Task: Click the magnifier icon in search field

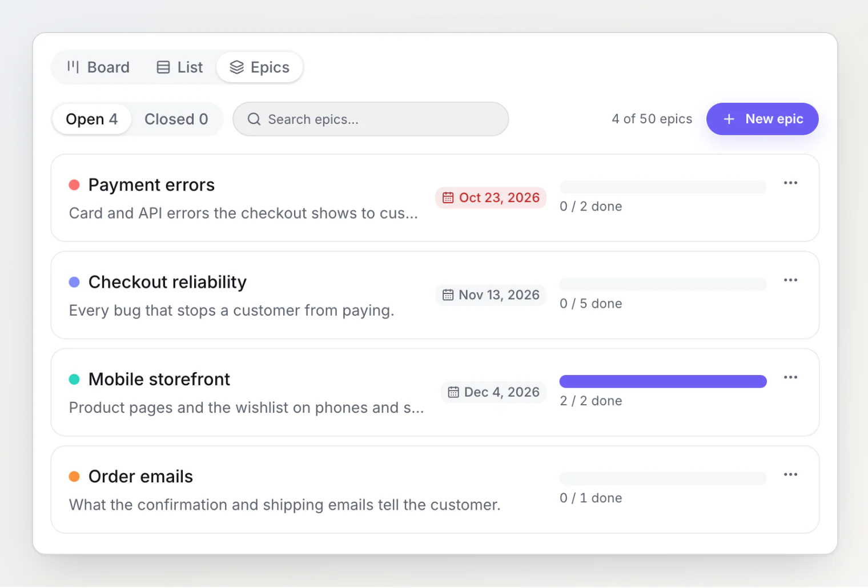Action: [254, 119]
